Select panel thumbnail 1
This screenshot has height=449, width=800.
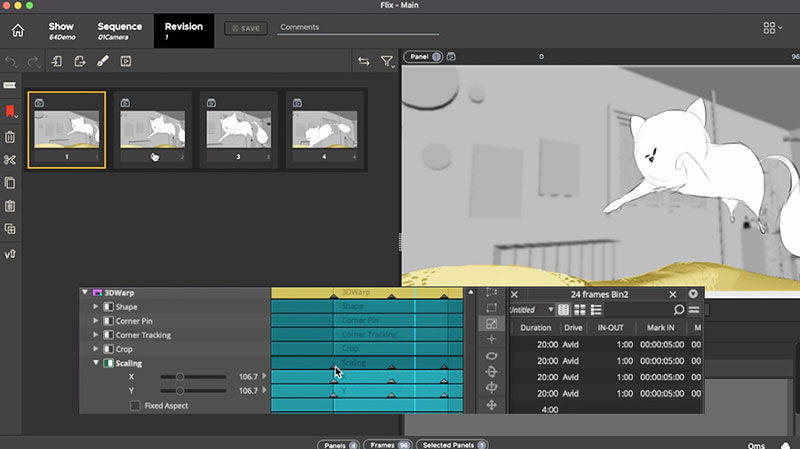pos(67,130)
